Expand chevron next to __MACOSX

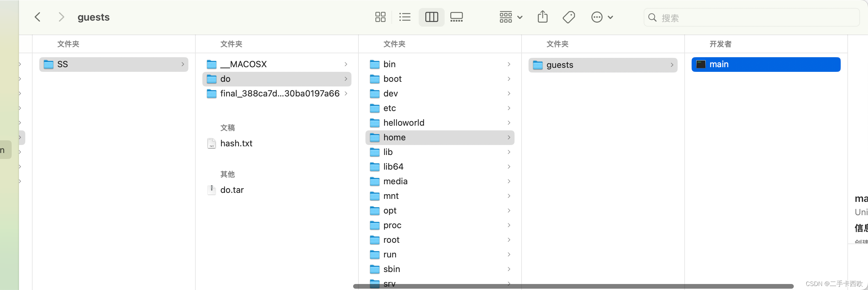click(346, 64)
